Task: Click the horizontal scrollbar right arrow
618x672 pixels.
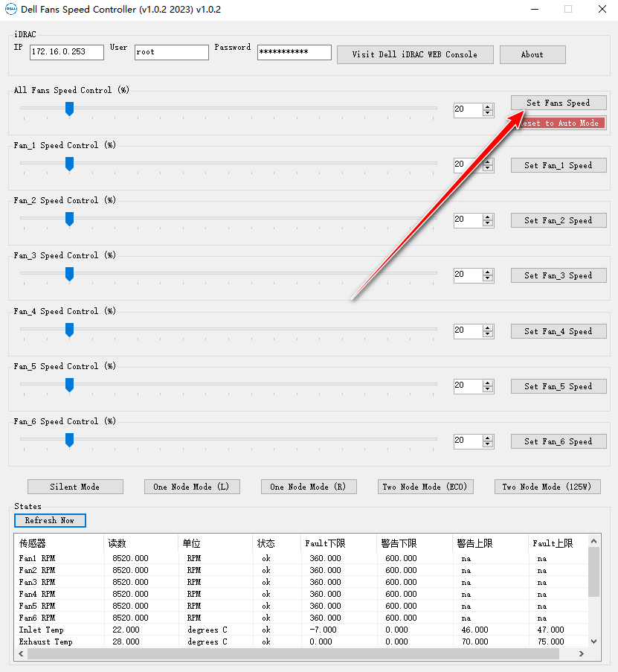Action: 581,654
